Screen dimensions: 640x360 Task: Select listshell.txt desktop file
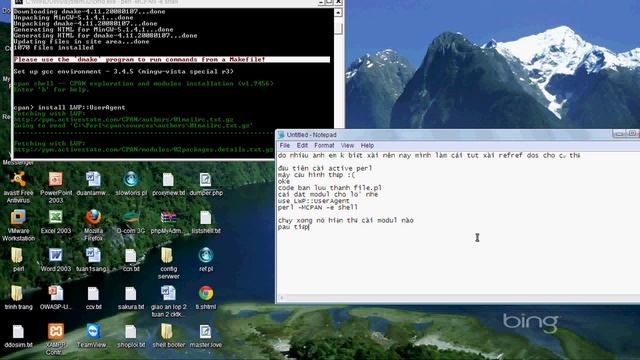pyautogui.click(x=206, y=217)
